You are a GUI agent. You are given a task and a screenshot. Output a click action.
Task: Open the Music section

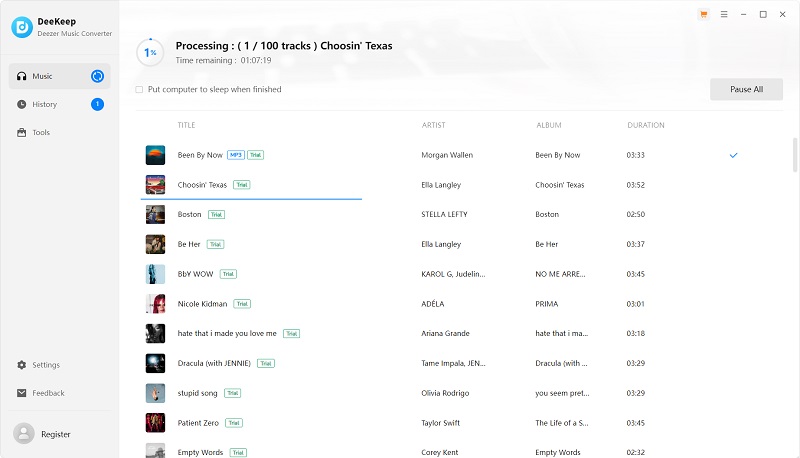(60, 76)
